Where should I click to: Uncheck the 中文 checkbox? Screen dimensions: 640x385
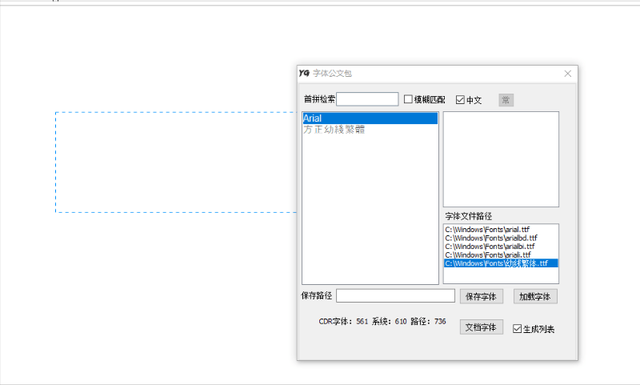(460, 100)
